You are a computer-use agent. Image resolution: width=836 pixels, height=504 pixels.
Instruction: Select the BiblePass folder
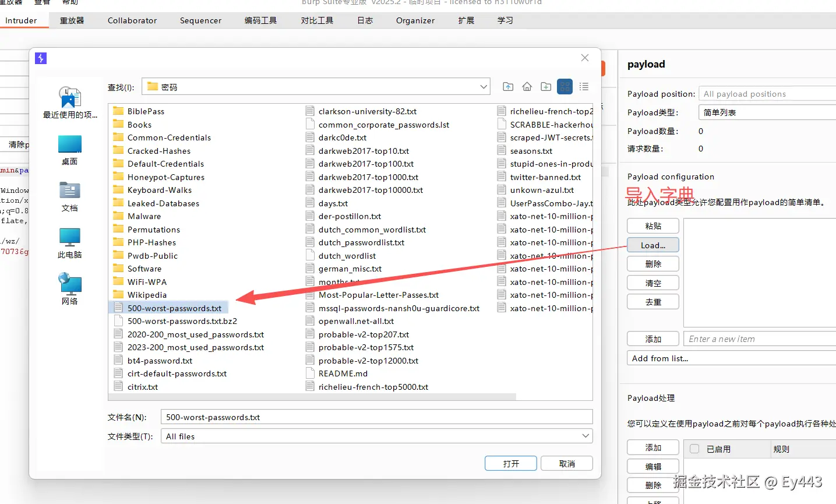(x=139, y=111)
